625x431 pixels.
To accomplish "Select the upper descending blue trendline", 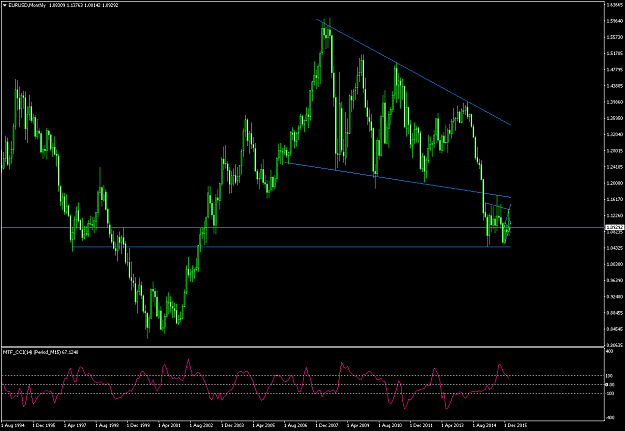I will click(x=413, y=72).
